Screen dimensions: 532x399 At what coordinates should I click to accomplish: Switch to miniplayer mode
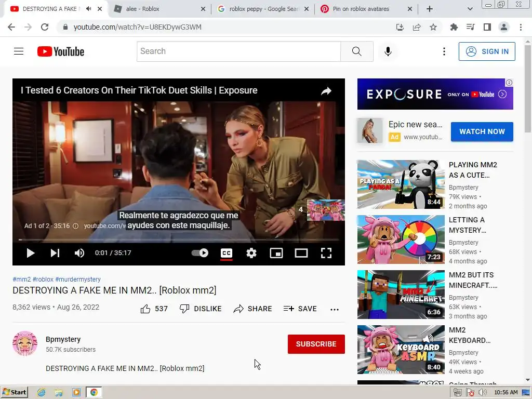click(276, 253)
